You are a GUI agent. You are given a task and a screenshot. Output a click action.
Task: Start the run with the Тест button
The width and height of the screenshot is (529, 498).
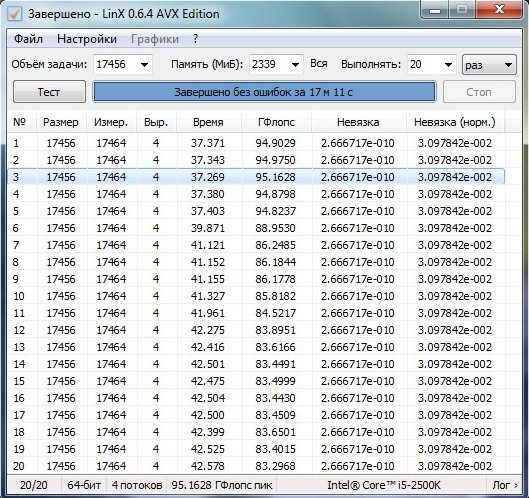pos(49,92)
